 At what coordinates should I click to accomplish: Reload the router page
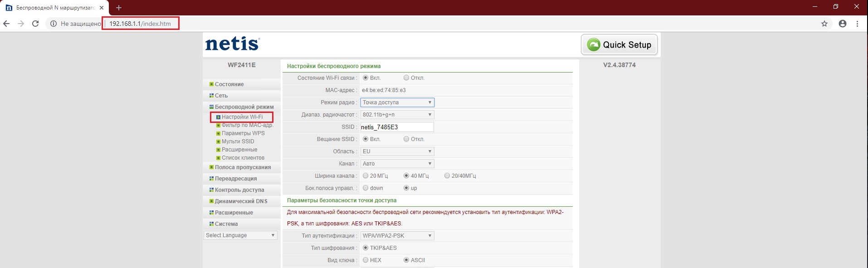tap(35, 24)
